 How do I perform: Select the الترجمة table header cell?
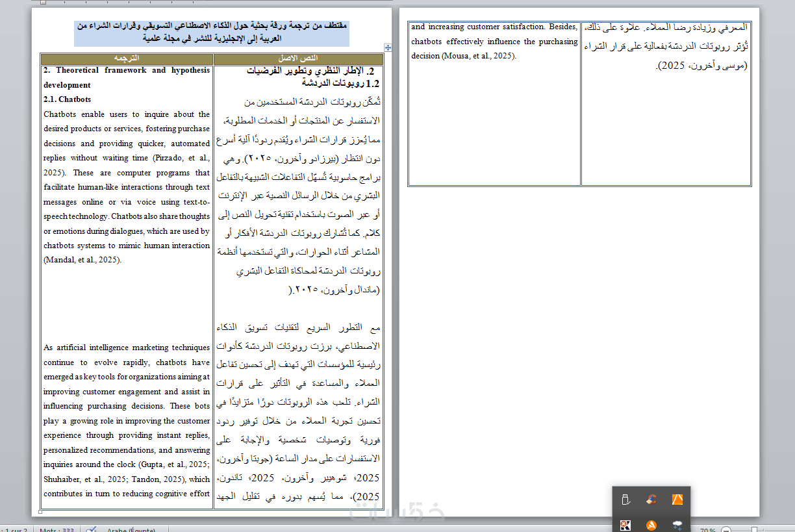(127, 58)
